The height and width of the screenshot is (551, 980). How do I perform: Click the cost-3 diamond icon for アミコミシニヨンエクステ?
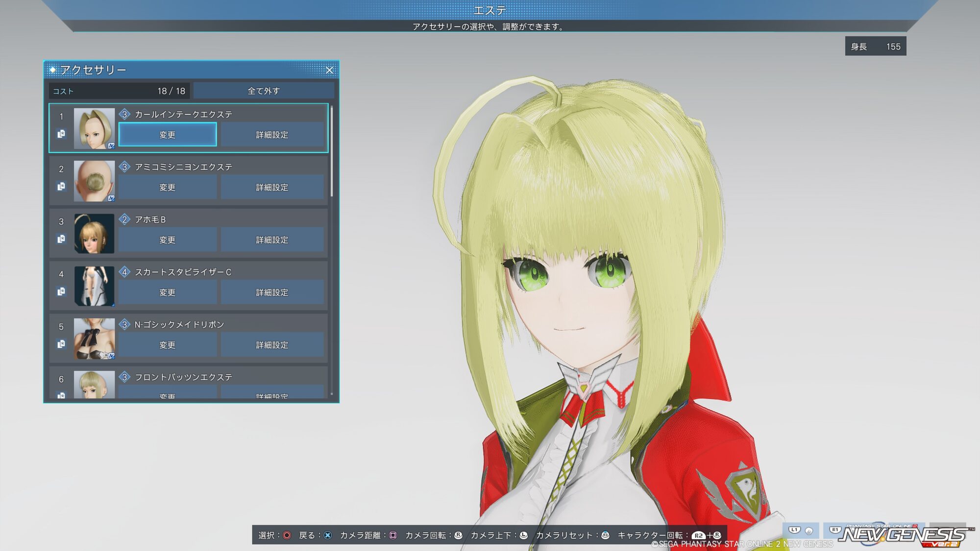(x=124, y=167)
